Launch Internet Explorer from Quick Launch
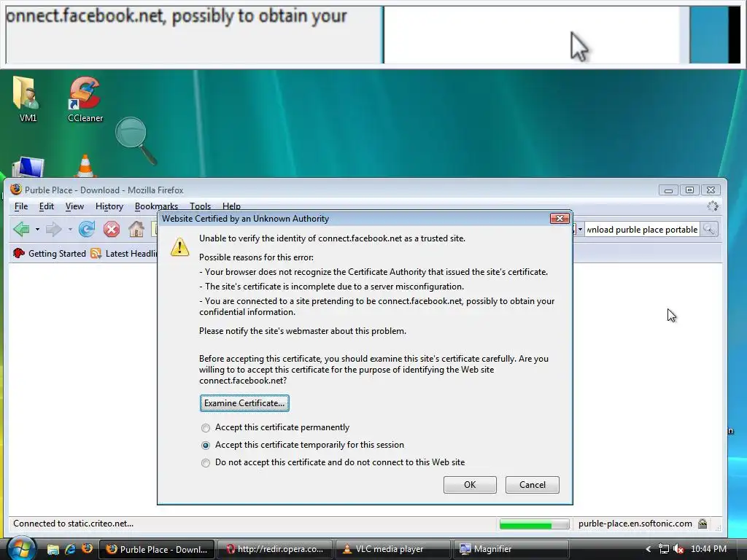This screenshot has width=747, height=560. click(x=70, y=549)
